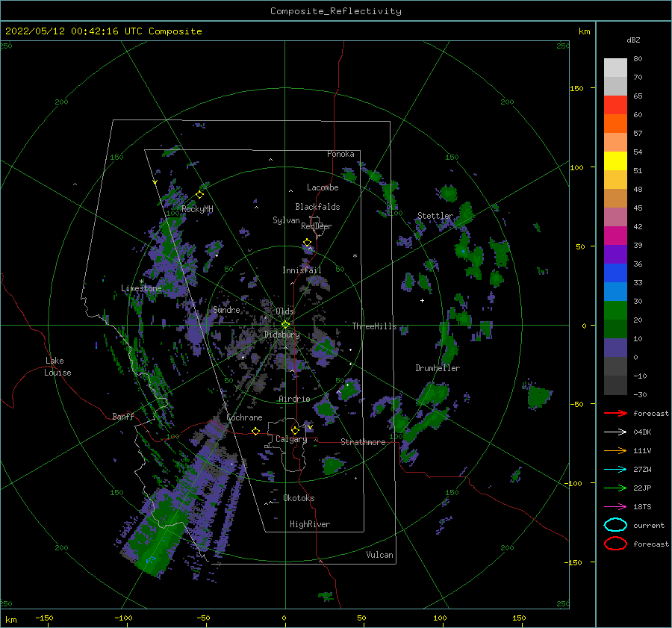
Task: Click the Sundre label
Action: (226, 310)
